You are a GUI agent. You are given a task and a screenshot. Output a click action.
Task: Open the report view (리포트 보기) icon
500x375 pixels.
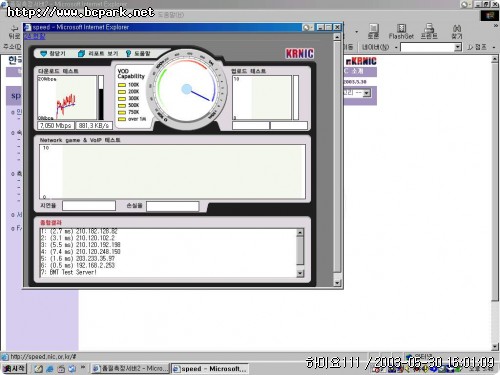81,54
